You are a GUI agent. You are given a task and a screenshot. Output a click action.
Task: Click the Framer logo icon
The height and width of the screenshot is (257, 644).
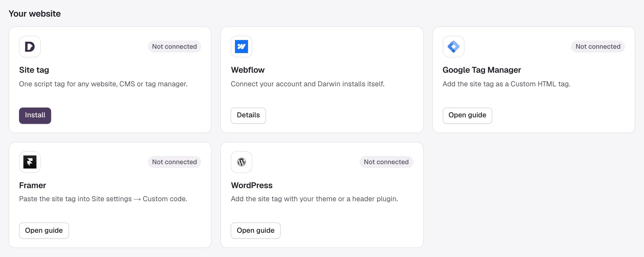point(30,162)
